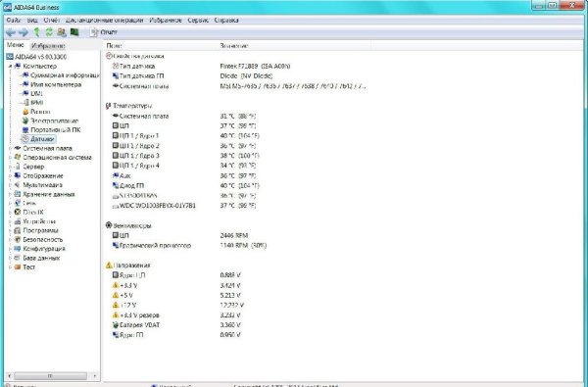Screen dimensions: 588x387
Task: Expand the Операционная система tree node
Action: (10, 158)
